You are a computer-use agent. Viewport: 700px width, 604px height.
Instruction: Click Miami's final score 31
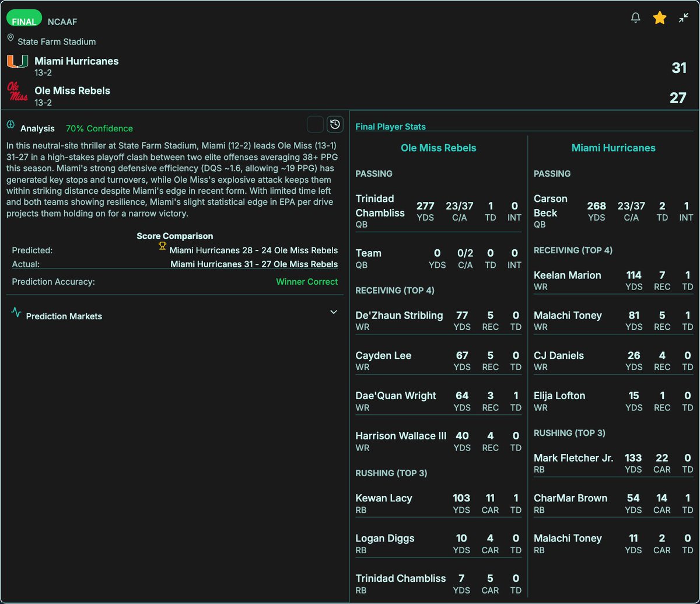tap(679, 68)
